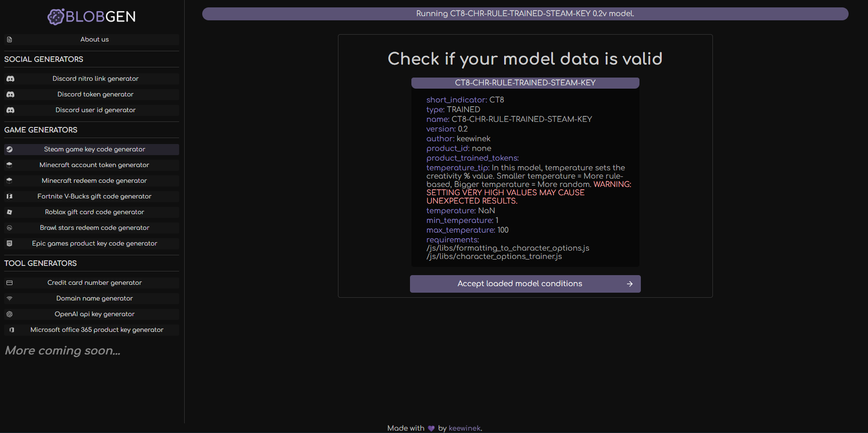Click the credit card icon in Tool Generators
This screenshot has width=868, height=433.
click(10, 283)
